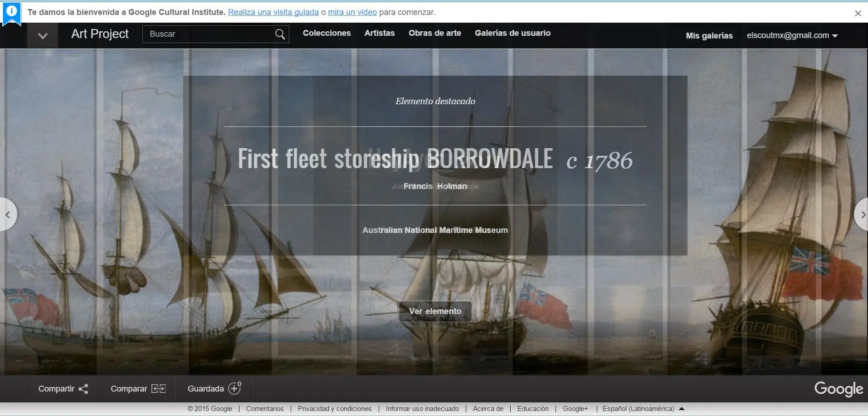Screen dimensions: 868x416
Task: Advance to the next featured artwork
Action: (862, 214)
